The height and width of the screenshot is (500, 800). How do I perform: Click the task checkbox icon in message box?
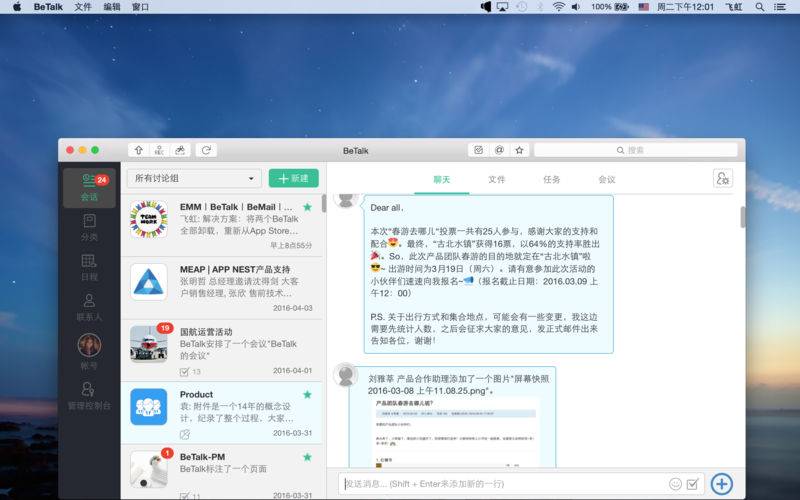(693, 484)
